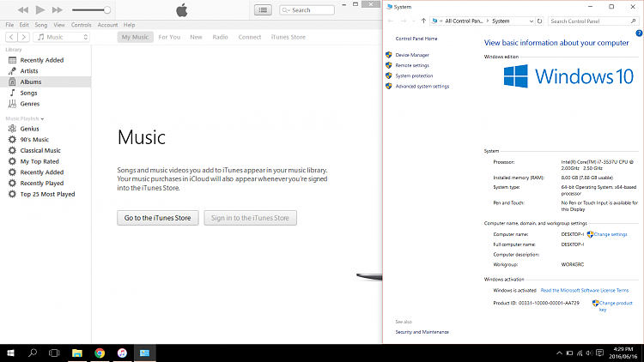The height and width of the screenshot is (362, 644).
Task: Click Sign in to the iTunes Store
Action: click(250, 218)
